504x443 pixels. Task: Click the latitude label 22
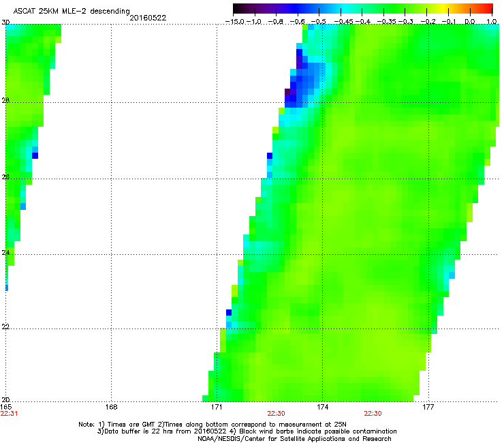pos(5,326)
